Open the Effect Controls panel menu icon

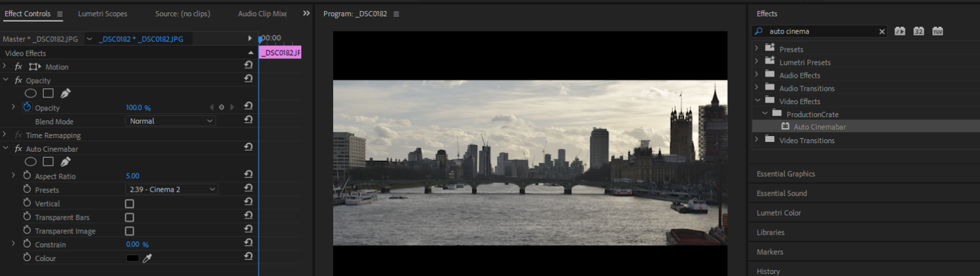60,14
